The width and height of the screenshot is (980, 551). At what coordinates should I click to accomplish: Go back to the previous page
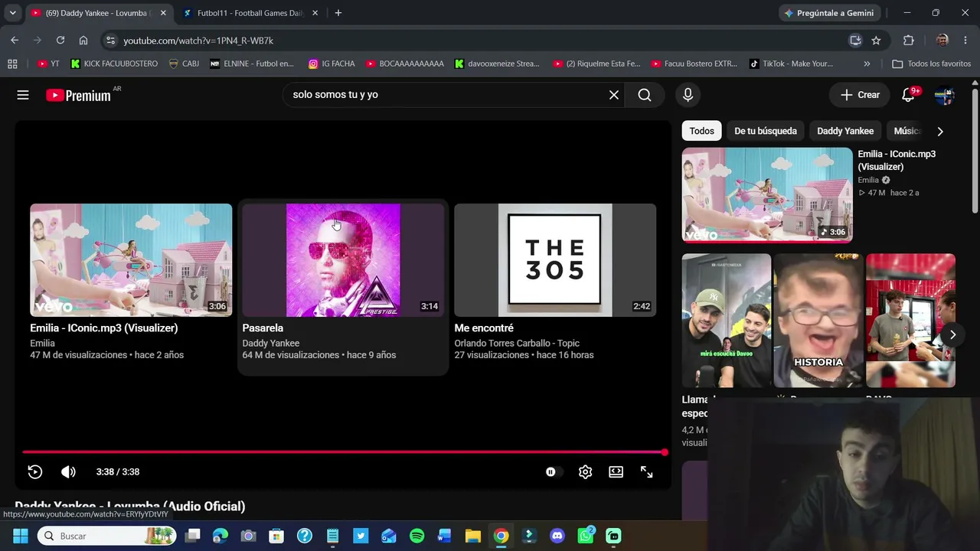click(15, 41)
